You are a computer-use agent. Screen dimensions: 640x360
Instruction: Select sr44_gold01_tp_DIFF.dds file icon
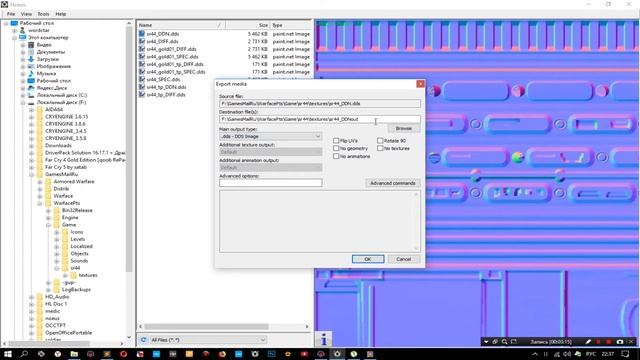[142, 64]
